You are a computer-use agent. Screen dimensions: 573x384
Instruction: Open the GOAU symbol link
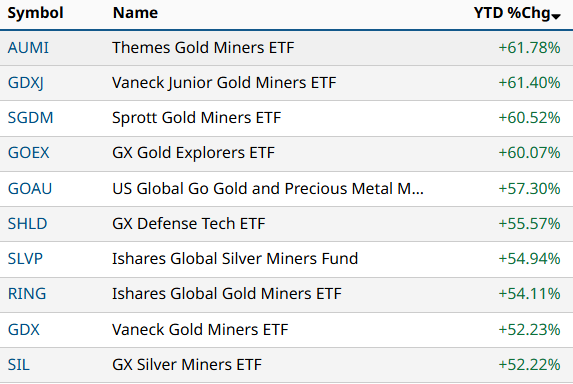tap(30, 189)
